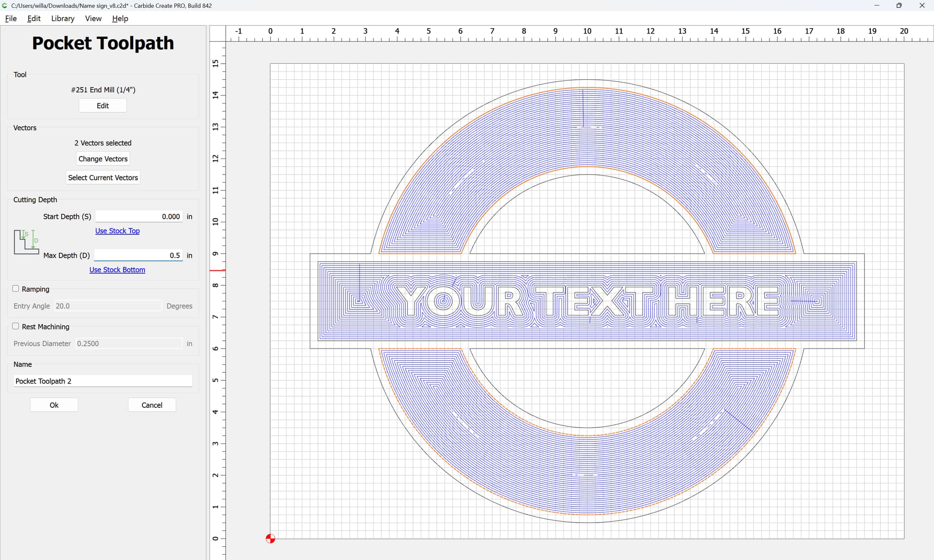The image size is (934, 560).
Task: Click the Use Stock Top link
Action: [x=117, y=231]
